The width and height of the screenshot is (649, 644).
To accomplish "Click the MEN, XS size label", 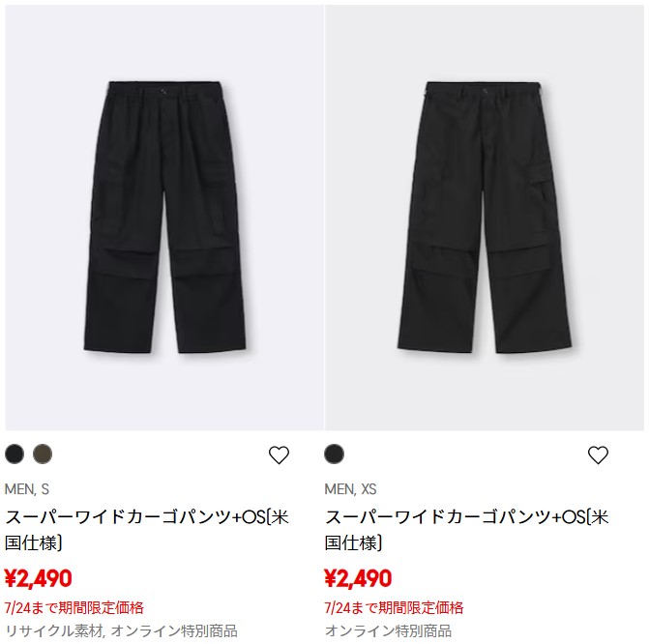I will pos(350,489).
